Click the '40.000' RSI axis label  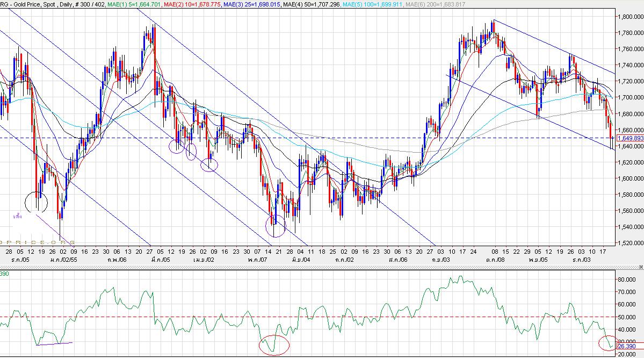click(627, 330)
